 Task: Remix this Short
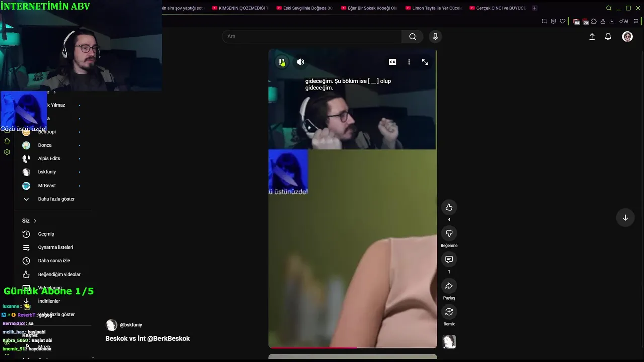[449, 312]
